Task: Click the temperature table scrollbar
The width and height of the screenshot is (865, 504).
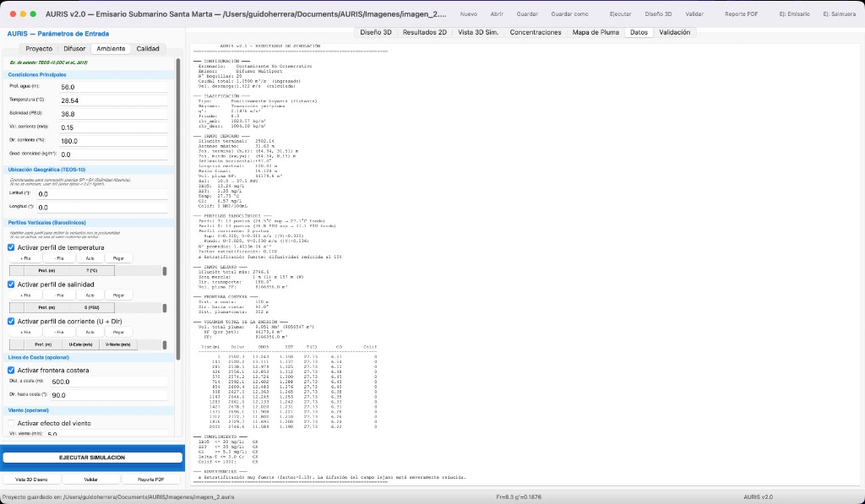Action: (165, 271)
